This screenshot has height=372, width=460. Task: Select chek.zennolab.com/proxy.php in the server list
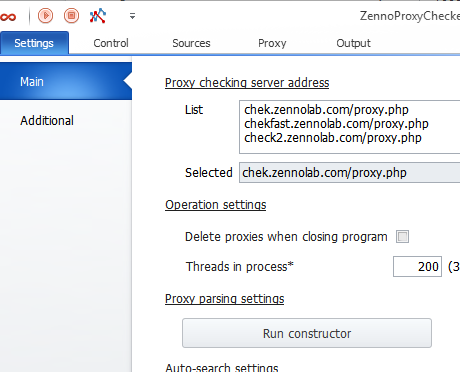[x=326, y=110]
